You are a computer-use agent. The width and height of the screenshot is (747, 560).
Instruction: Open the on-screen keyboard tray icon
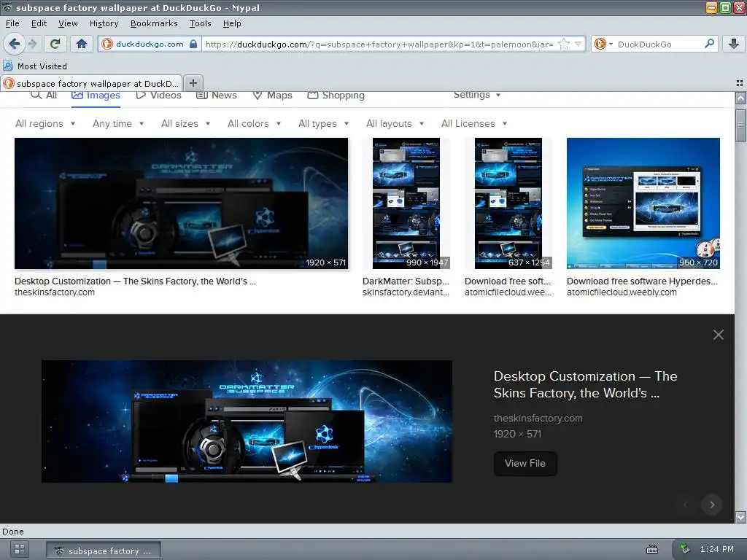pos(652,550)
